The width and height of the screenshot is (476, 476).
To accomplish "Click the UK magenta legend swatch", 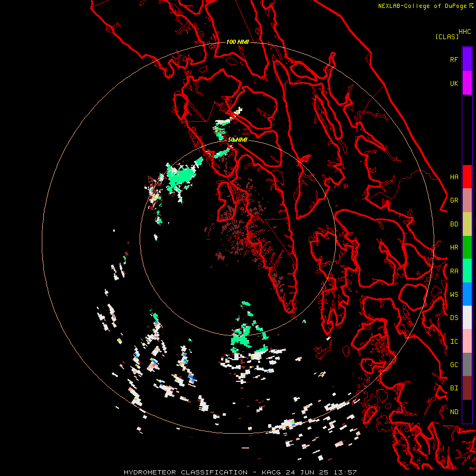I will (x=467, y=83).
